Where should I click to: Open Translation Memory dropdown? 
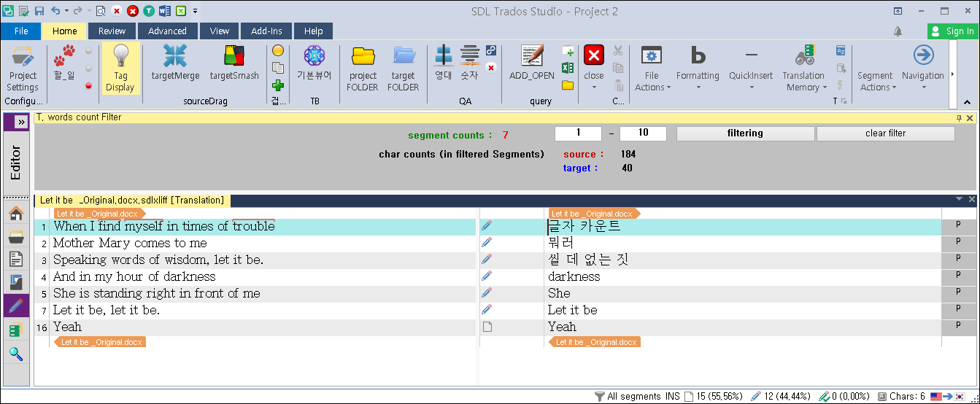(803, 68)
